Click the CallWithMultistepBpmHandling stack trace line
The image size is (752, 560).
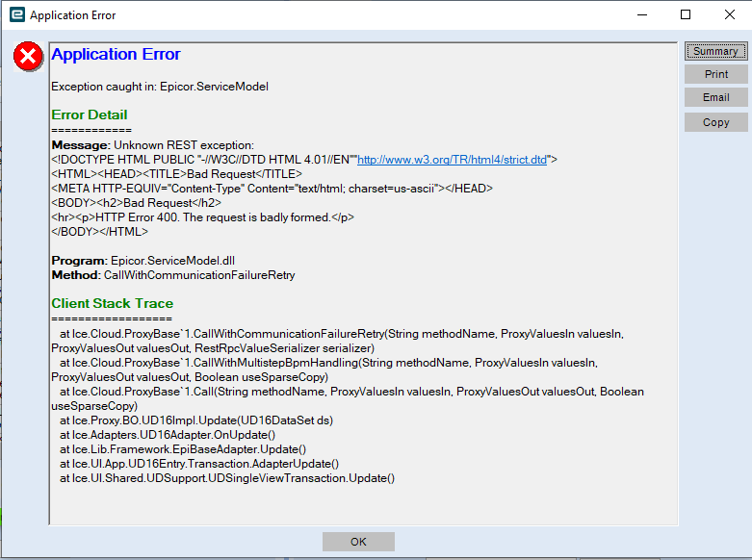point(324,370)
